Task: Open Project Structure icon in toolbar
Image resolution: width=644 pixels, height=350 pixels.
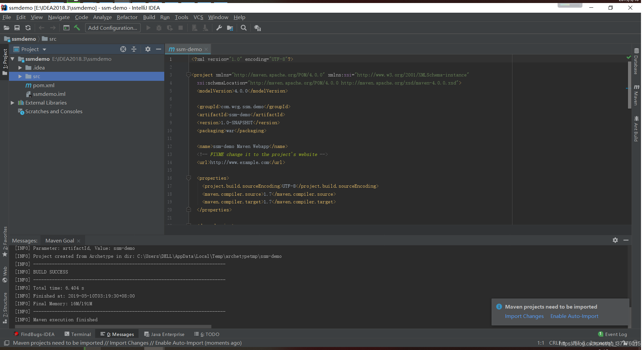Action: tap(230, 28)
